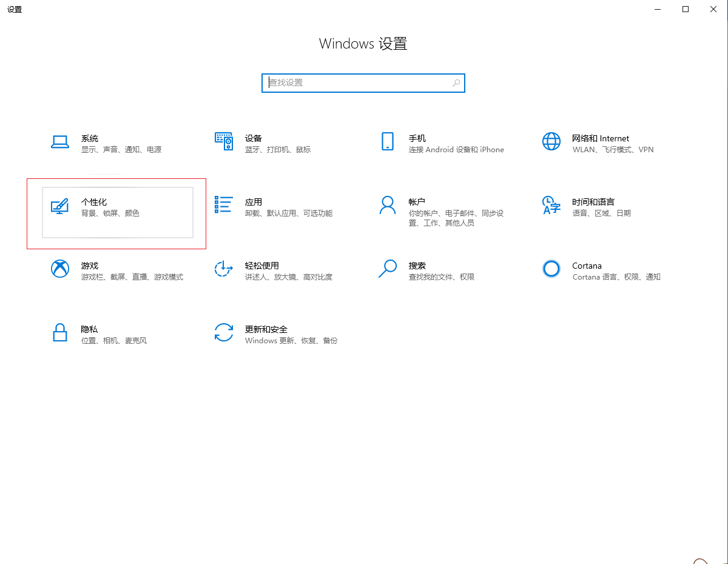Click the large magnifier icon for 搜索
The height and width of the screenshot is (564, 728).
click(387, 269)
